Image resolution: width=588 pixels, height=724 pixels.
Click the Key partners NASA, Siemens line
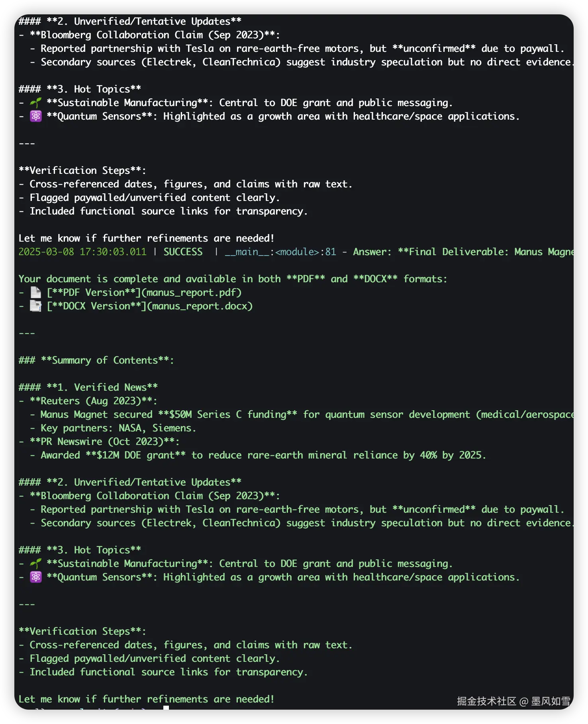(x=118, y=428)
